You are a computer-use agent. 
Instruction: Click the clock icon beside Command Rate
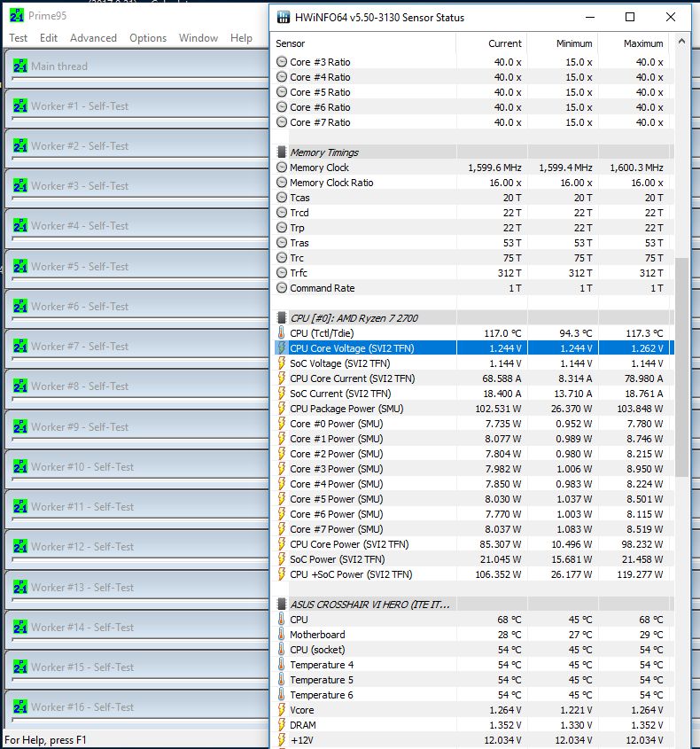[282, 287]
